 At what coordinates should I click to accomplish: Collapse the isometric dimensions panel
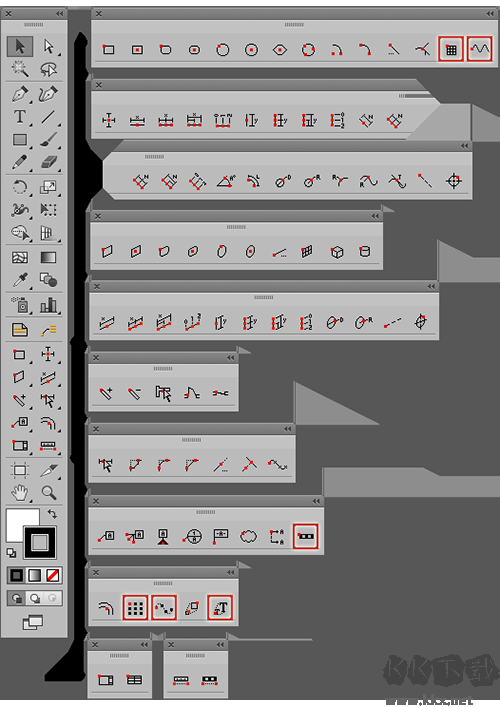click(x=431, y=286)
